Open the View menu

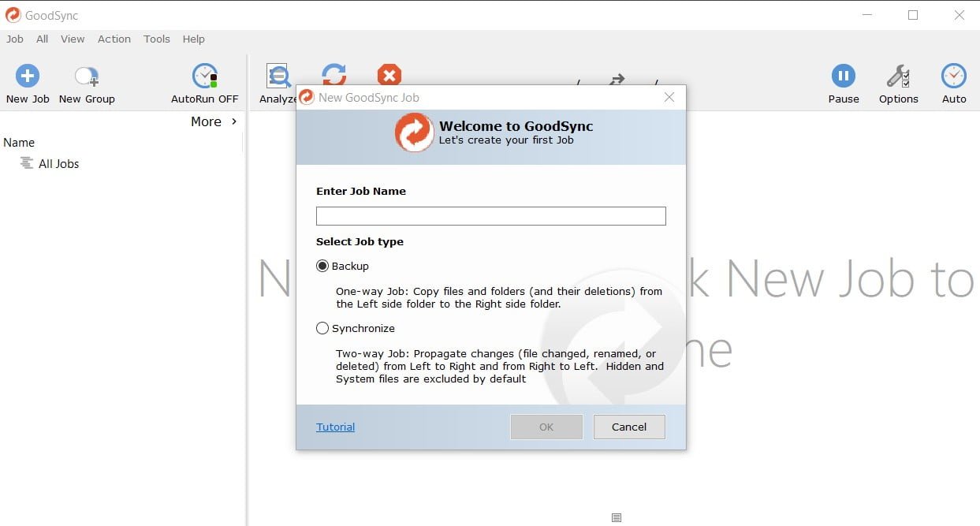pos(73,39)
